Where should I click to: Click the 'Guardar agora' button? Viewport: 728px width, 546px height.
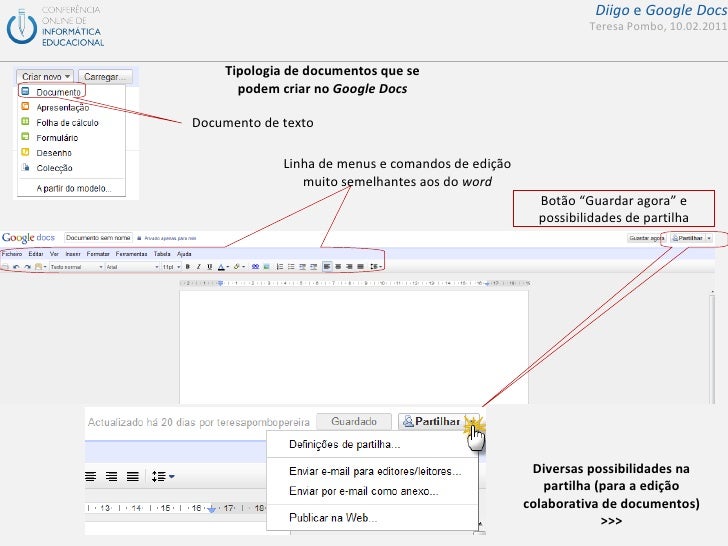tap(646, 238)
